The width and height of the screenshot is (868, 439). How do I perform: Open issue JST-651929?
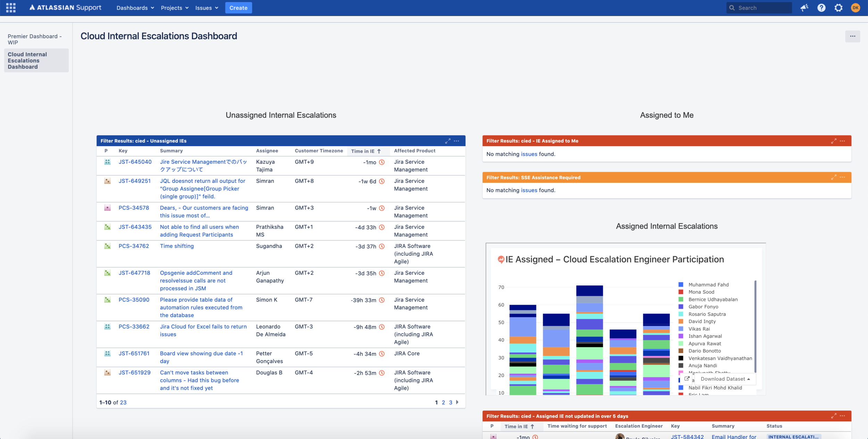click(135, 372)
